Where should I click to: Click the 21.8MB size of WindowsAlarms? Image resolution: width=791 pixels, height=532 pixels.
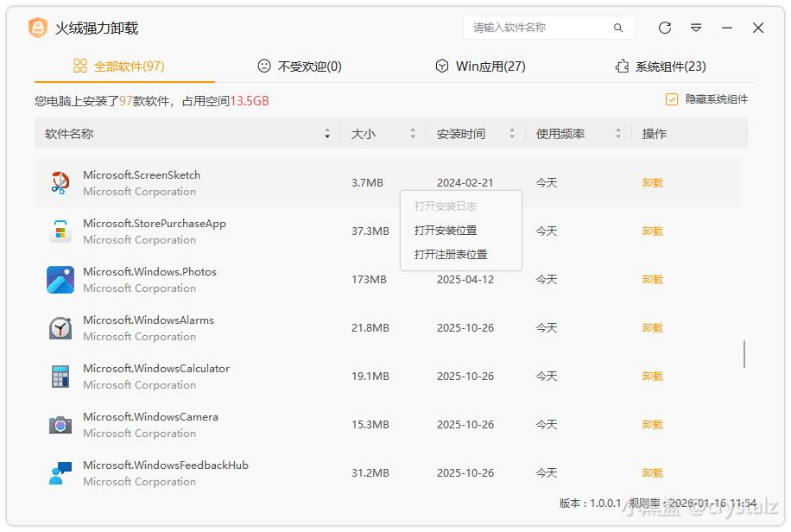pos(370,328)
